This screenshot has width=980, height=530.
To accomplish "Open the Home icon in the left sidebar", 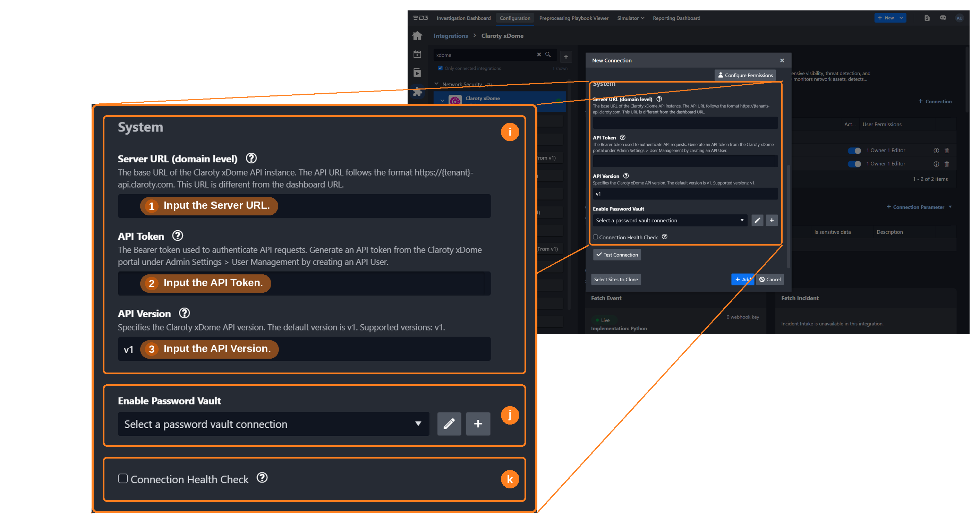I will coord(417,36).
